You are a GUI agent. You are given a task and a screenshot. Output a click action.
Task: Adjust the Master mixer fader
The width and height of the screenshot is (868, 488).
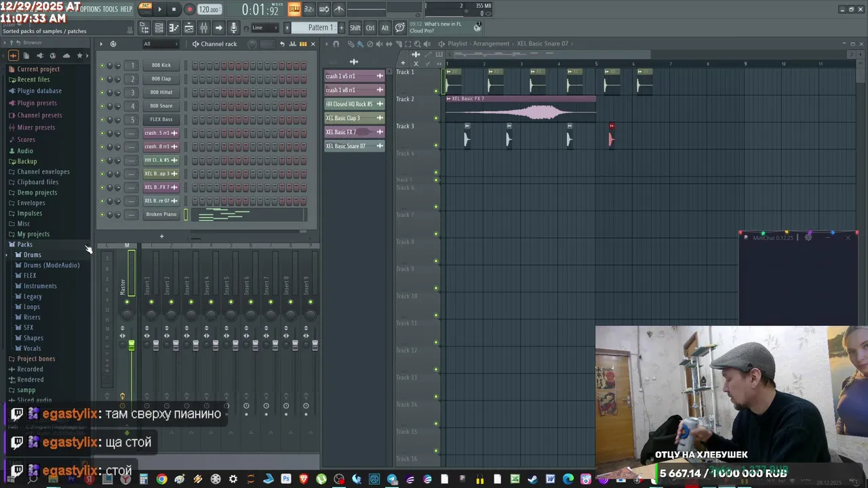point(132,345)
